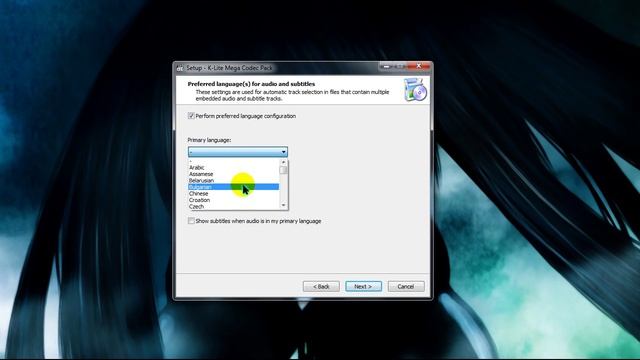Pick Czech from the language list

coord(233,207)
